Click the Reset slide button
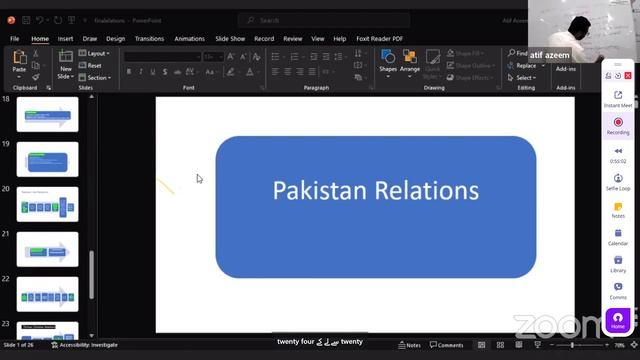Image resolution: width=640 pixels, height=360 pixels. [x=90, y=65]
